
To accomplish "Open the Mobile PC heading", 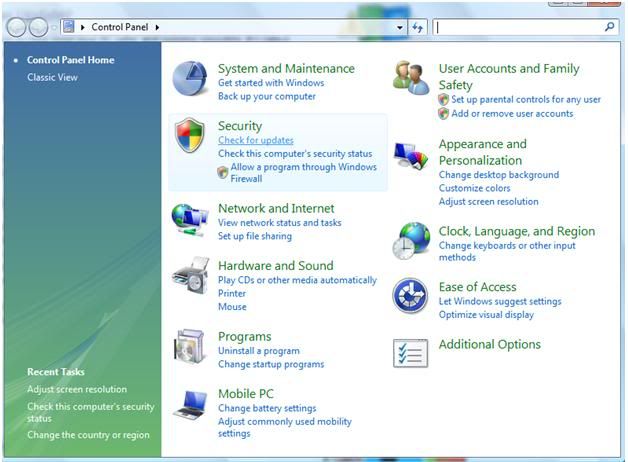I will 246,394.
